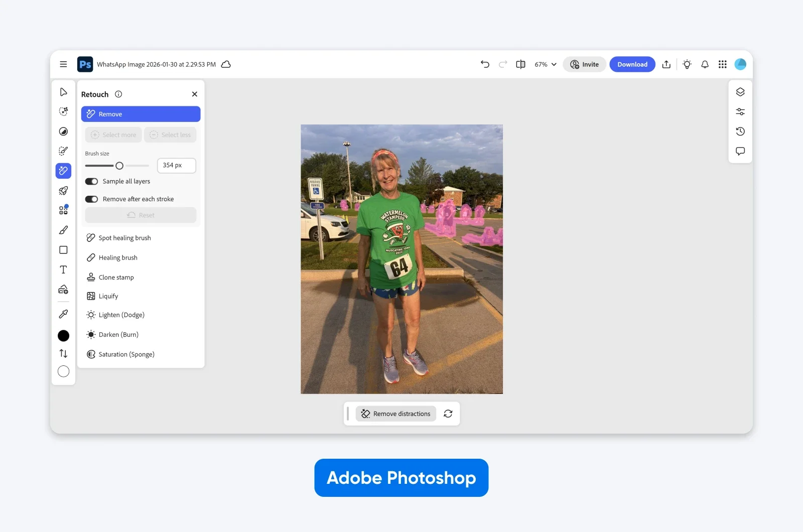Toggle Sample all layers off

91,181
